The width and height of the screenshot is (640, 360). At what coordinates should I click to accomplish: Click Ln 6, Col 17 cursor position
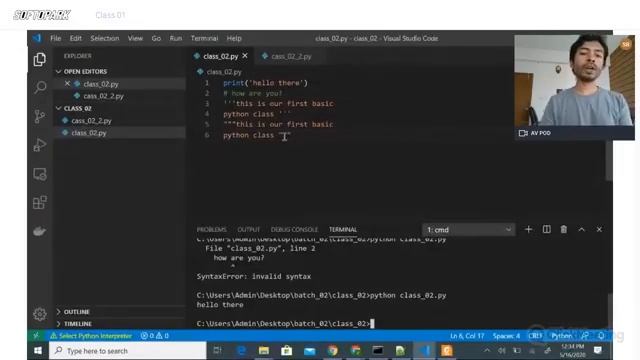pos(467,336)
